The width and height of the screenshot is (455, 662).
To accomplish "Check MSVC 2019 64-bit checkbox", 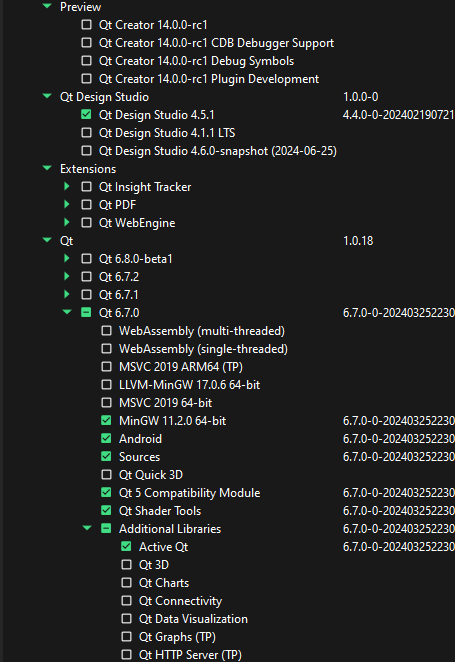I will pyautogui.click(x=106, y=403).
